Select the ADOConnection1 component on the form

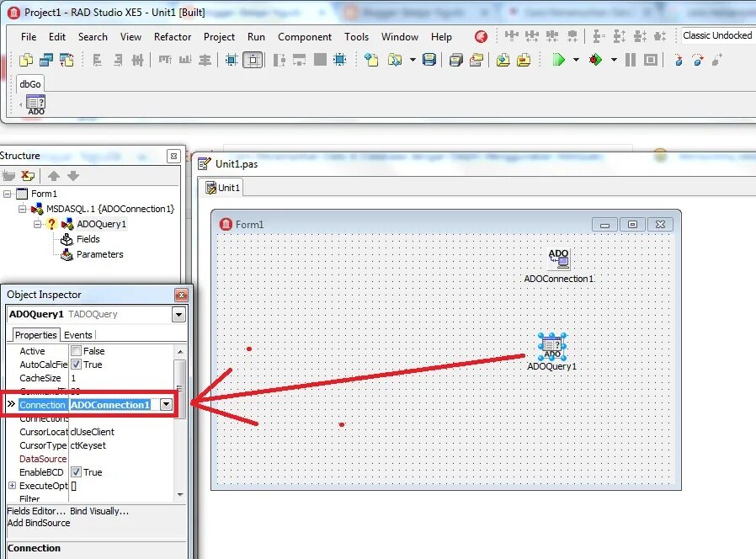tap(559, 258)
